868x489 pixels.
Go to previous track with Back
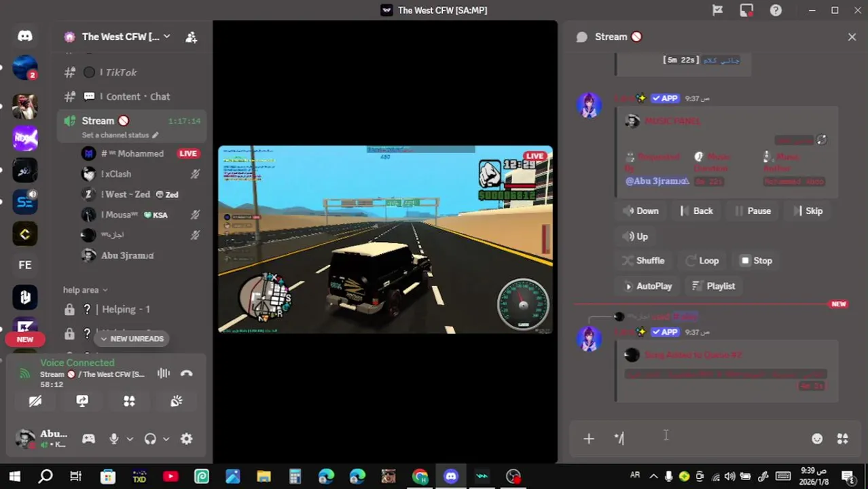click(697, 211)
